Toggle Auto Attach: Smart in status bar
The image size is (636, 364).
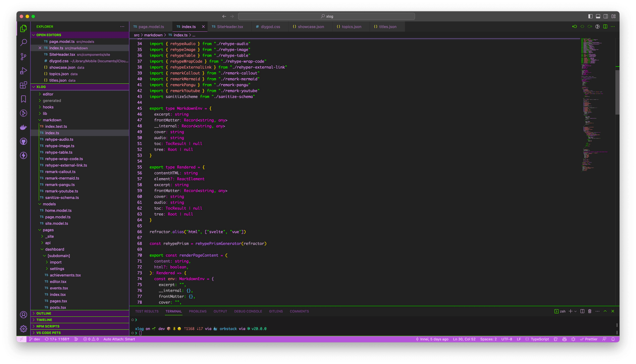click(119, 339)
